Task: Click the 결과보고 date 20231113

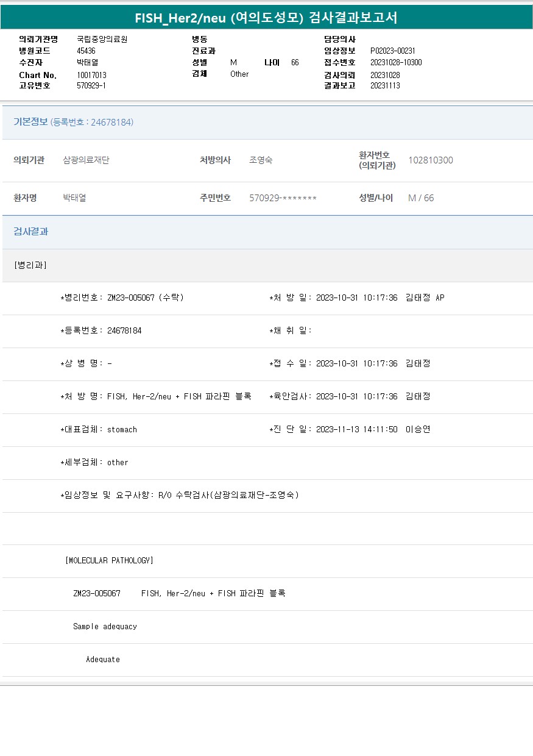Action: coord(385,85)
